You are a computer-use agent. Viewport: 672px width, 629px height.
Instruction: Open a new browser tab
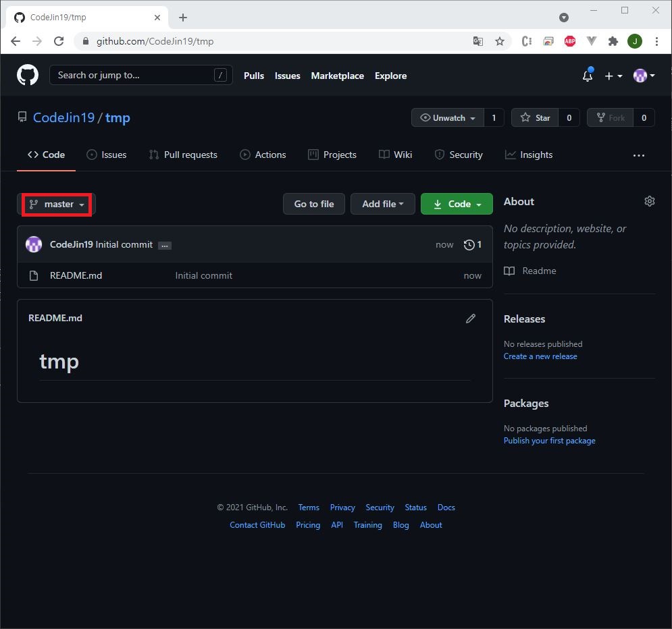(x=183, y=18)
